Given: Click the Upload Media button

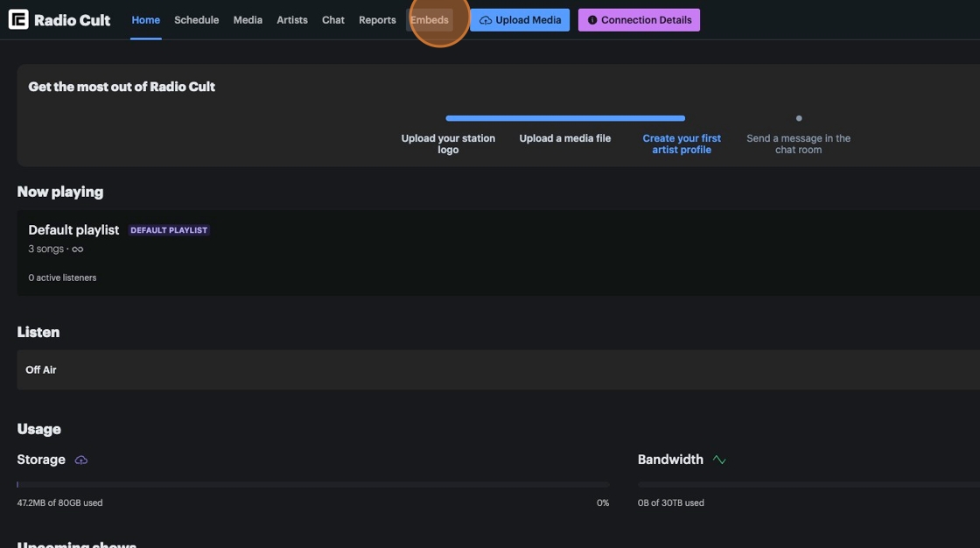Looking at the screenshot, I should (520, 20).
